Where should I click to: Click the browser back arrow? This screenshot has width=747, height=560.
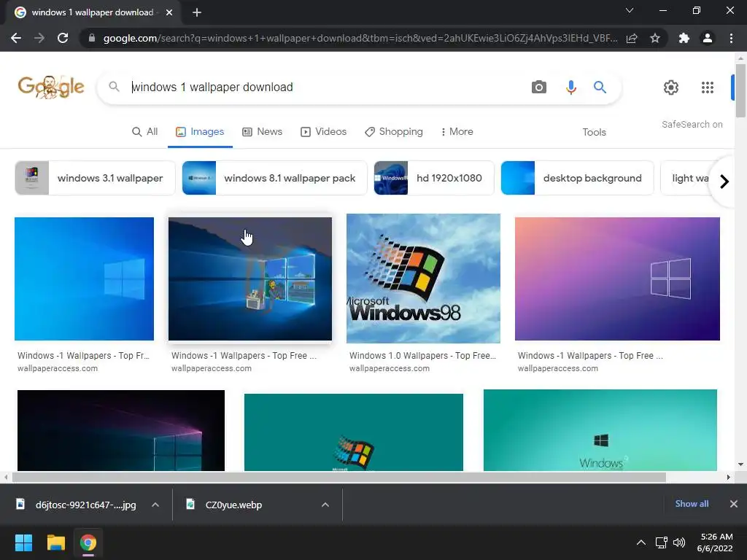coord(16,38)
